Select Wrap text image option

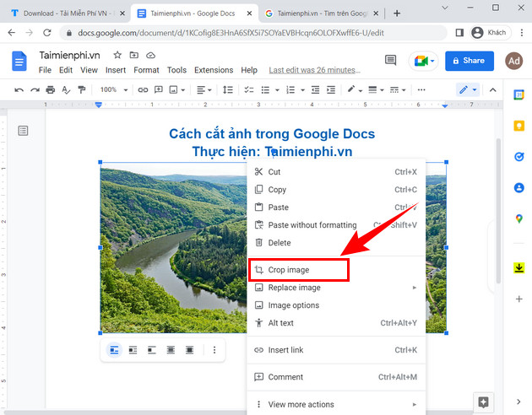coord(133,350)
